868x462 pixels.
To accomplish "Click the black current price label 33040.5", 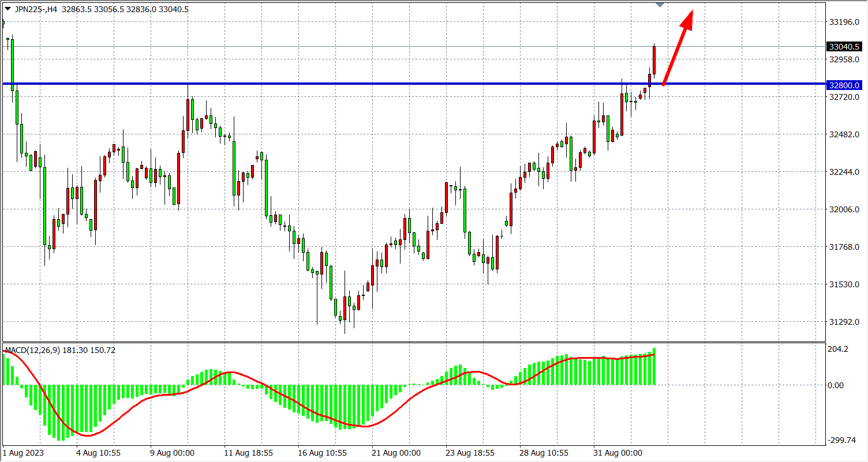I will click(x=844, y=47).
